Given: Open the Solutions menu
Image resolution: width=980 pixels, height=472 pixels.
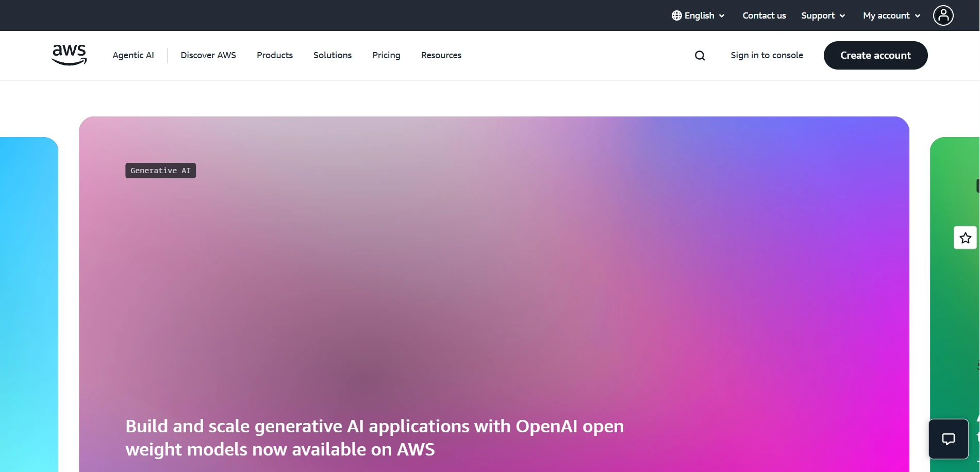Looking at the screenshot, I should 333,55.
